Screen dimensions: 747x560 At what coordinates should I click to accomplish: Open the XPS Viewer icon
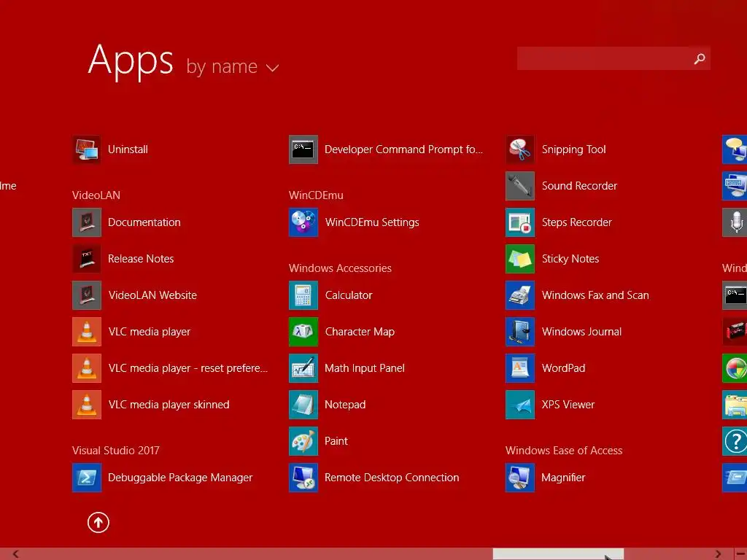519,405
